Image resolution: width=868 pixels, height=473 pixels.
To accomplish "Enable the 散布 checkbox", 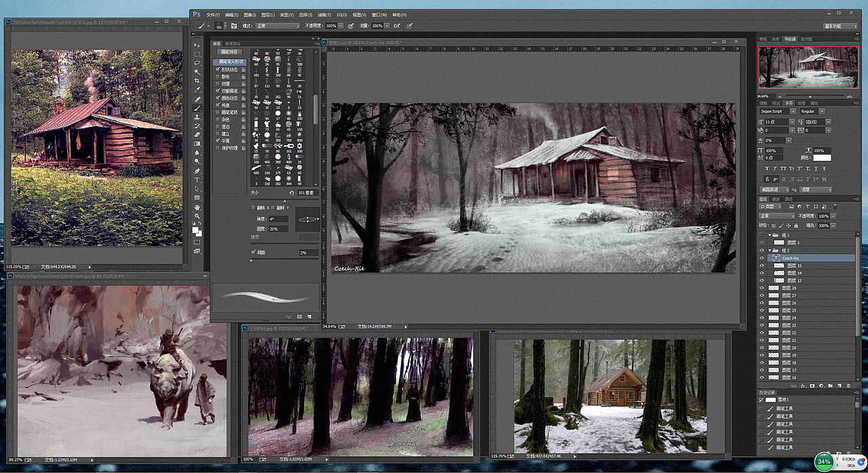I will (218, 77).
